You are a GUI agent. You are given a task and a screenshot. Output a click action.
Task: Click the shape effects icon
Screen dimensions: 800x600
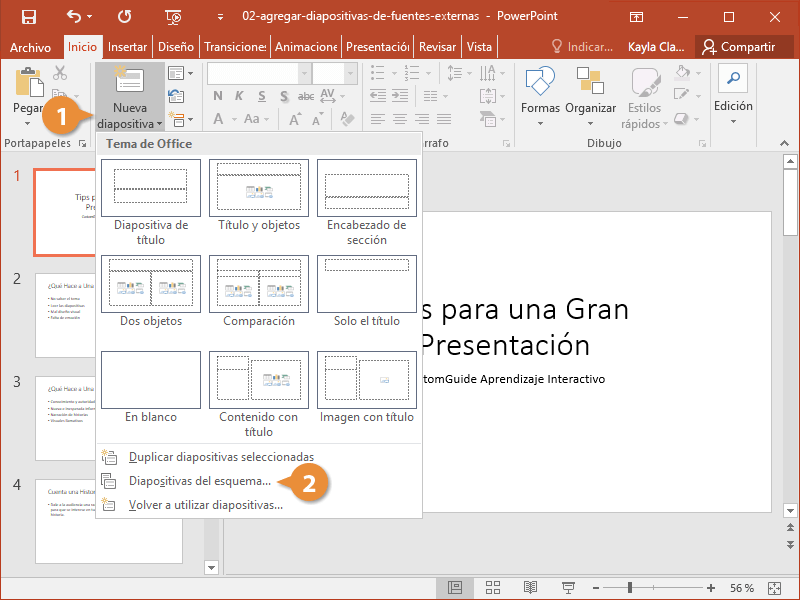click(681, 118)
